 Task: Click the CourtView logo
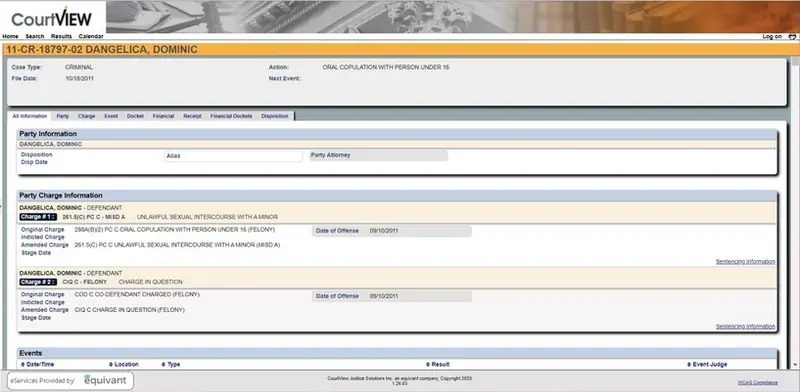coord(52,18)
